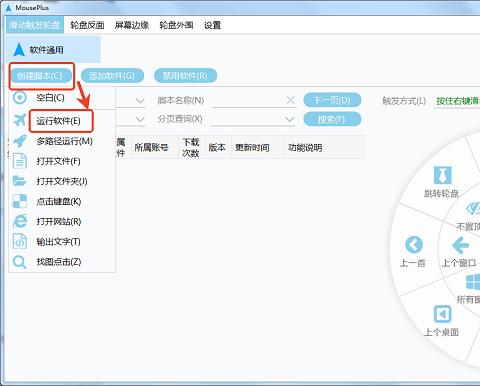Click the magnifier icon for find-image click

(20, 262)
